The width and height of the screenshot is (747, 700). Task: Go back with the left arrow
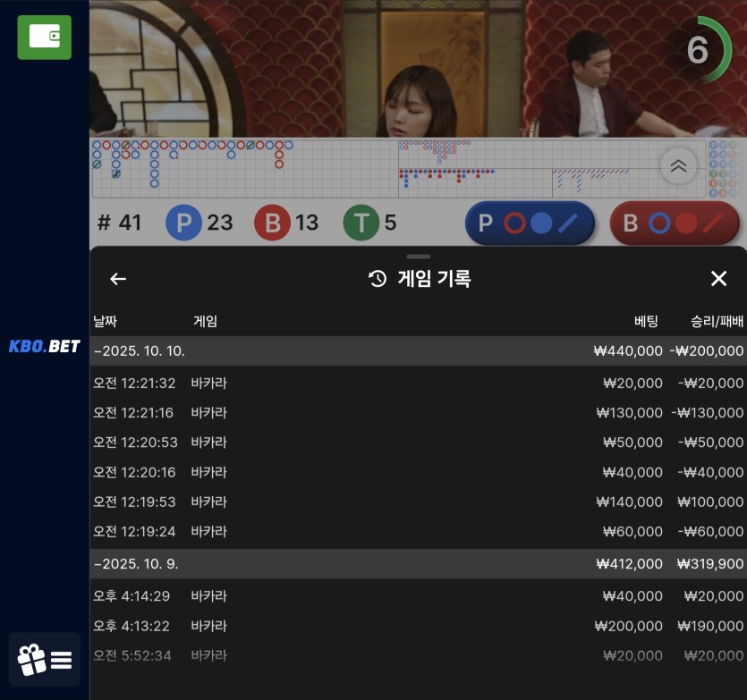click(x=118, y=279)
